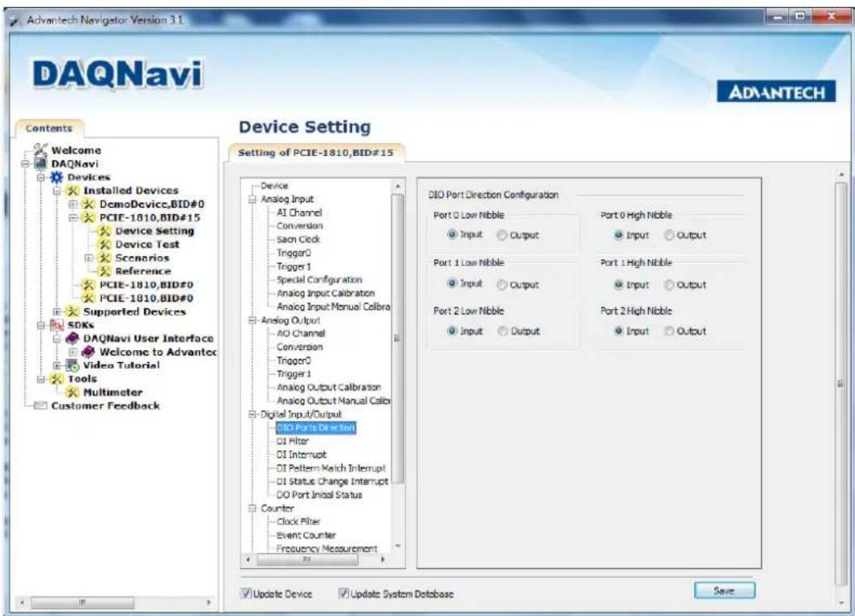The height and width of the screenshot is (616, 855).
Task: Click the Contents panel horizontal scrollbar
Action: (82, 602)
